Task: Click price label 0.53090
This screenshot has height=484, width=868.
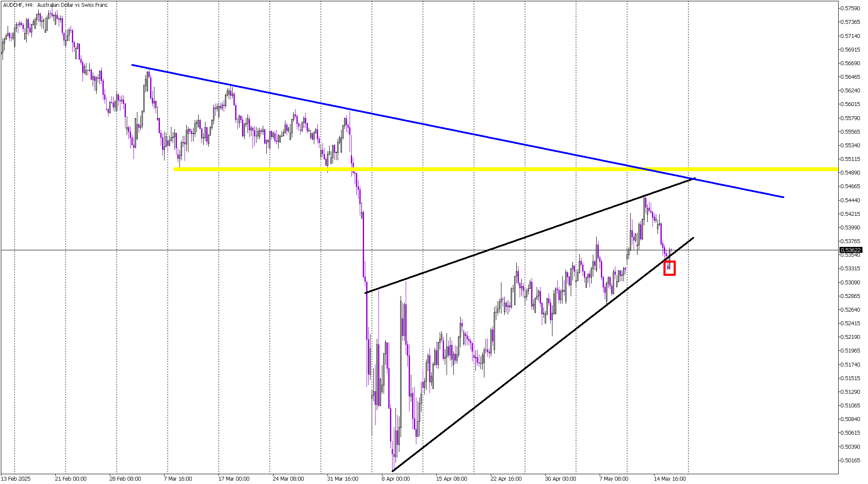Action: click(x=851, y=282)
